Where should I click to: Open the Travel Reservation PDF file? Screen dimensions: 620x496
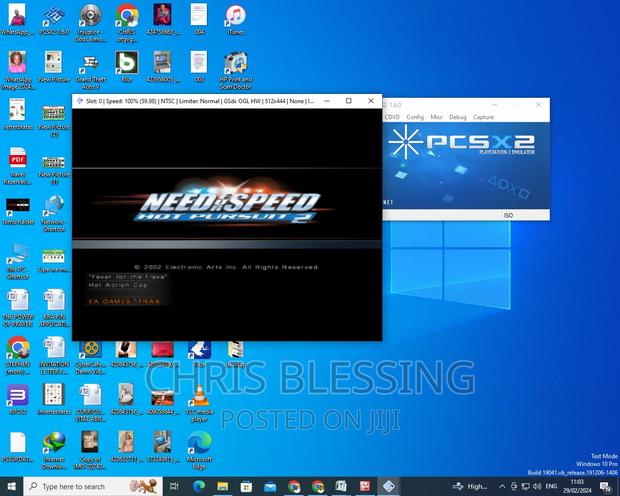click(18, 166)
